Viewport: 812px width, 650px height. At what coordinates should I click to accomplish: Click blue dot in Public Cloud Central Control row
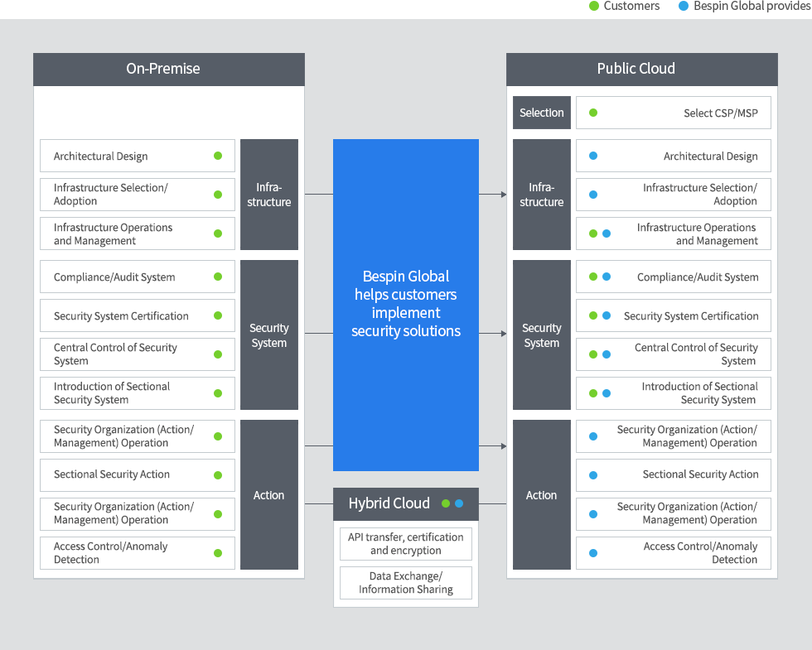coord(607,354)
